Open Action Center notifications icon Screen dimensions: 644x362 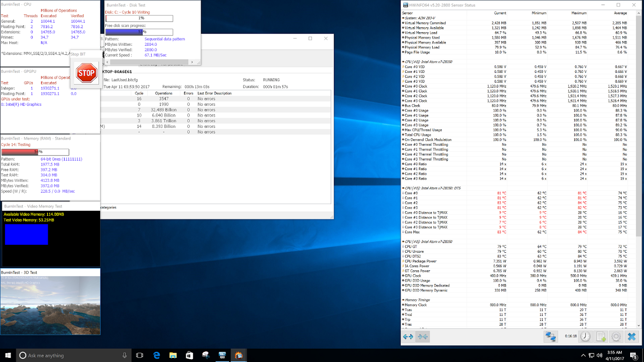click(x=634, y=356)
